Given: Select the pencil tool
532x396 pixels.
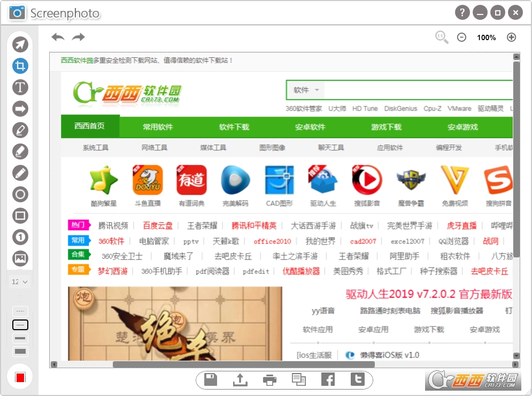Looking at the screenshot, I should point(20,173).
